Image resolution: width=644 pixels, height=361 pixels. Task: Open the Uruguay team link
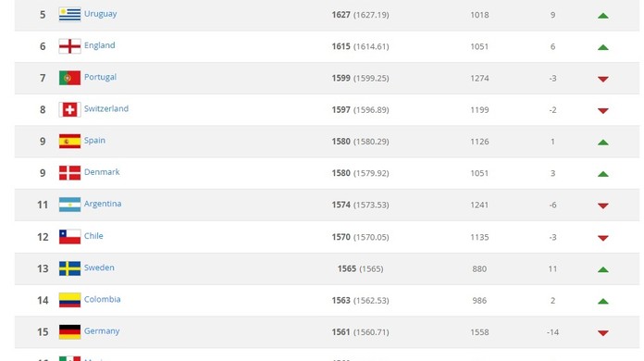101,14
